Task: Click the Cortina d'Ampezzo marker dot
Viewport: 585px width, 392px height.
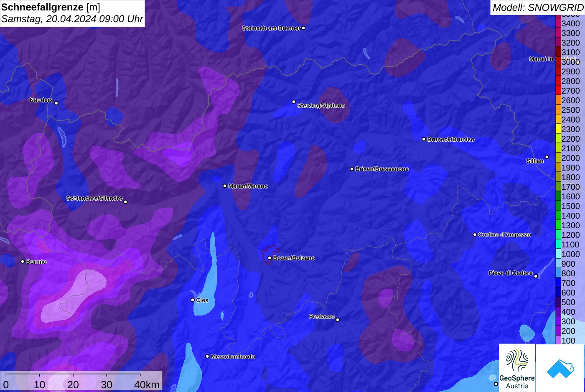Action: [475, 234]
